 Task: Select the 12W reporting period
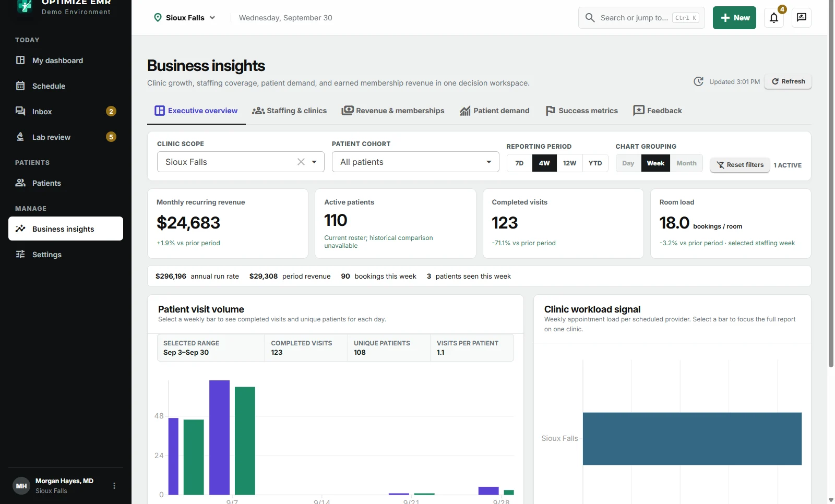coord(569,163)
